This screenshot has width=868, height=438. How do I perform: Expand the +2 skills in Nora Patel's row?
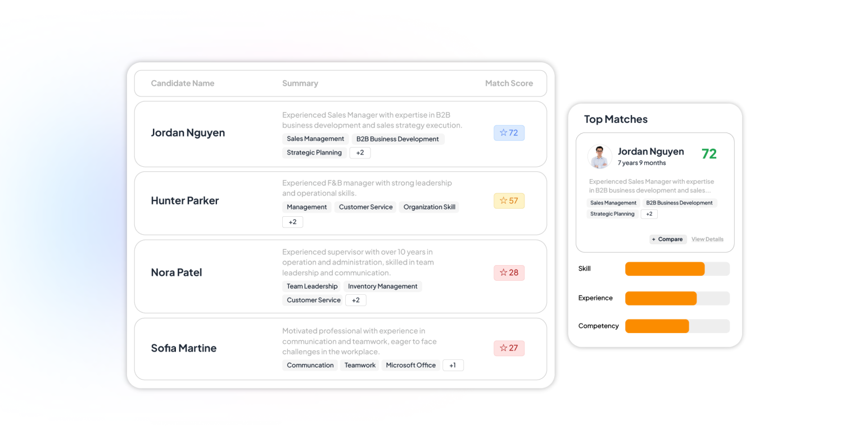click(355, 300)
